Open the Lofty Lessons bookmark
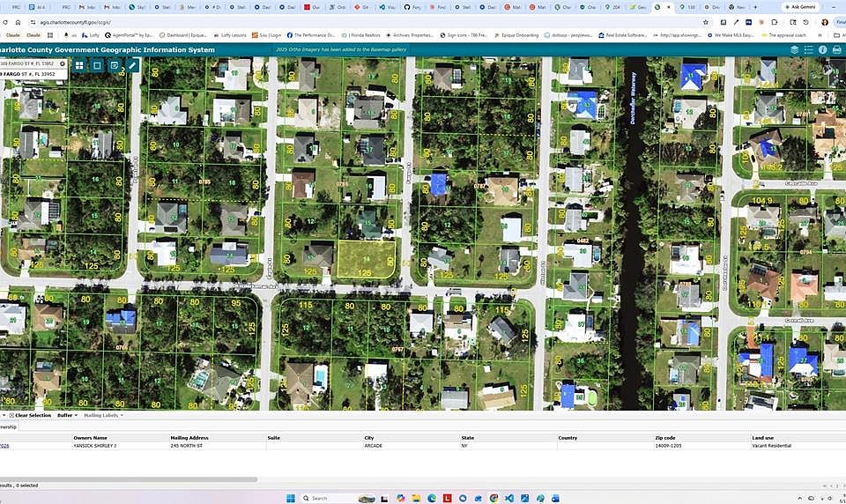 tap(230, 35)
